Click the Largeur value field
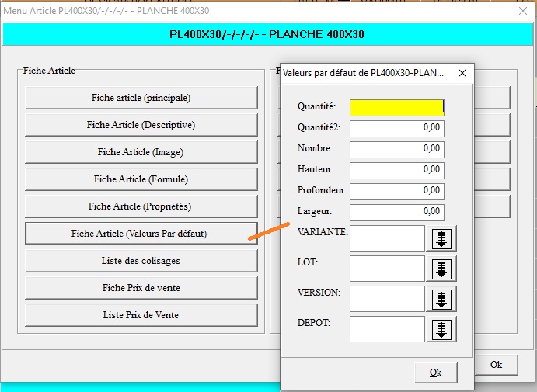This screenshot has height=392, width=537. click(396, 212)
